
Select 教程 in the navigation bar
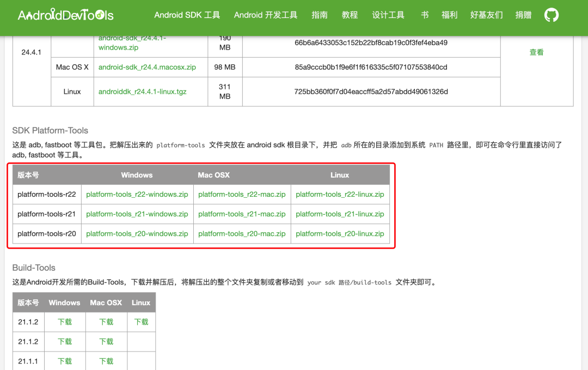click(x=350, y=15)
